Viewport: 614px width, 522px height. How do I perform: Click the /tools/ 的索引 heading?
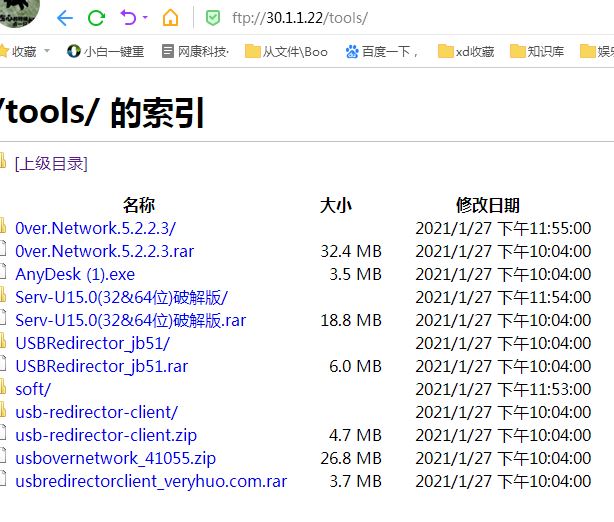coord(102,113)
